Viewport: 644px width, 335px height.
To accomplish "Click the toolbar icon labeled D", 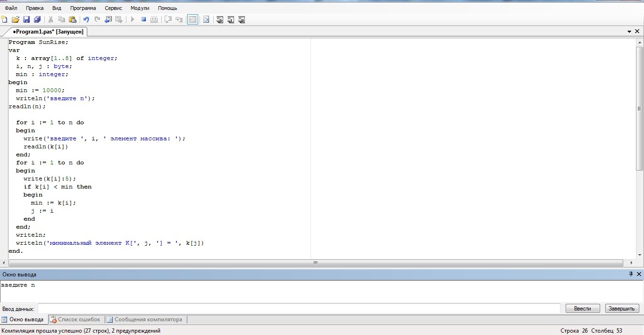I will [220, 19].
